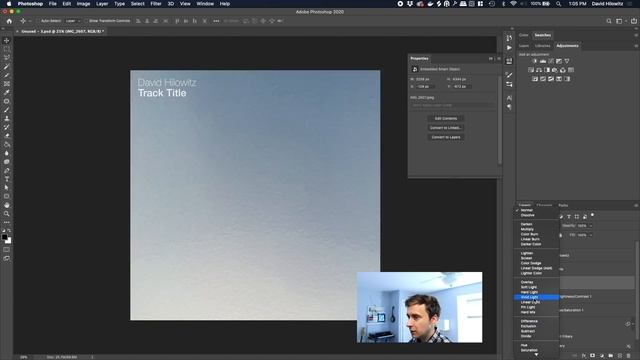Toggle the Auto-Select checkbox
Image resolution: width=640 pixels, height=360 pixels.
click(39, 21)
